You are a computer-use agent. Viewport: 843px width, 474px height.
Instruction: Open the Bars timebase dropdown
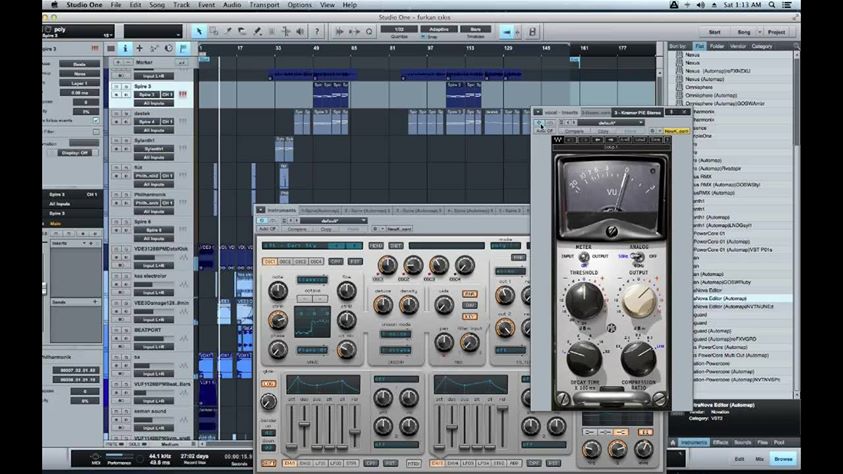pos(476,29)
